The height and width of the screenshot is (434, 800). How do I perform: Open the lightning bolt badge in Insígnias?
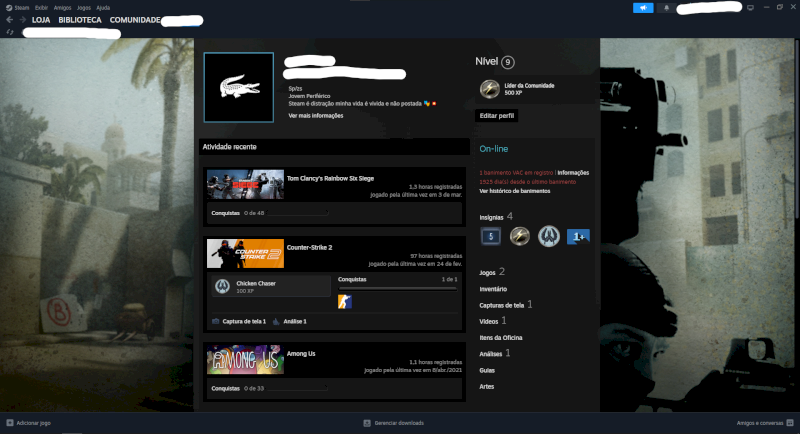click(519, 236)
